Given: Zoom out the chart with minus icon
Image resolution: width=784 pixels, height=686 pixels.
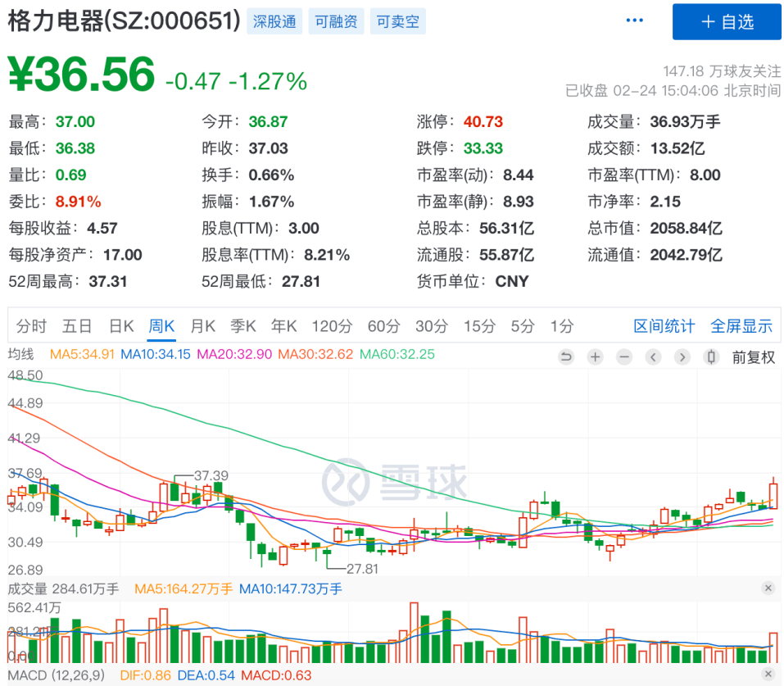Looking at the screenshot, I should 624,357.
